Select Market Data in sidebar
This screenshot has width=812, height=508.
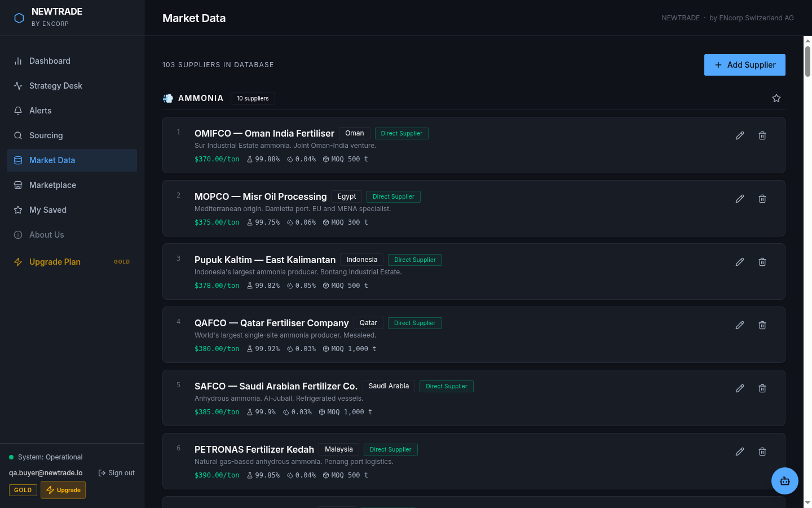tap(72, 160)
